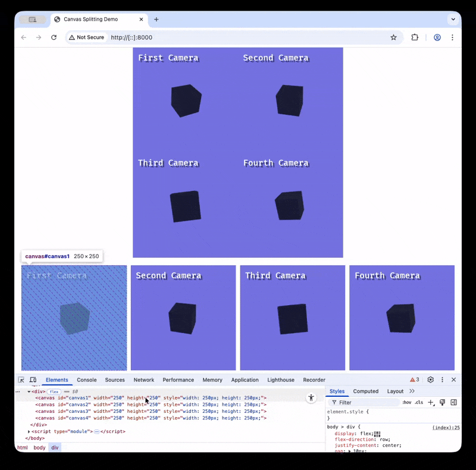Open the Network panel tab

click(143, 380)
